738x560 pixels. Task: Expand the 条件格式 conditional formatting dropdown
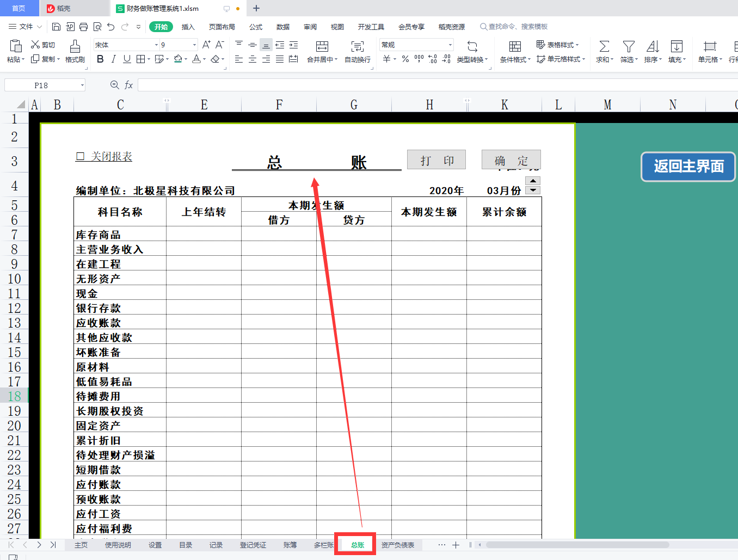[x=529, y=59]
